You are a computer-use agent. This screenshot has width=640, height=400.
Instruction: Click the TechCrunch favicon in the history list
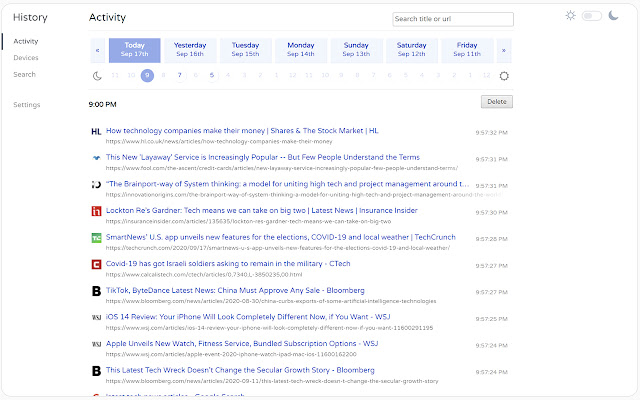coord(96,238)
